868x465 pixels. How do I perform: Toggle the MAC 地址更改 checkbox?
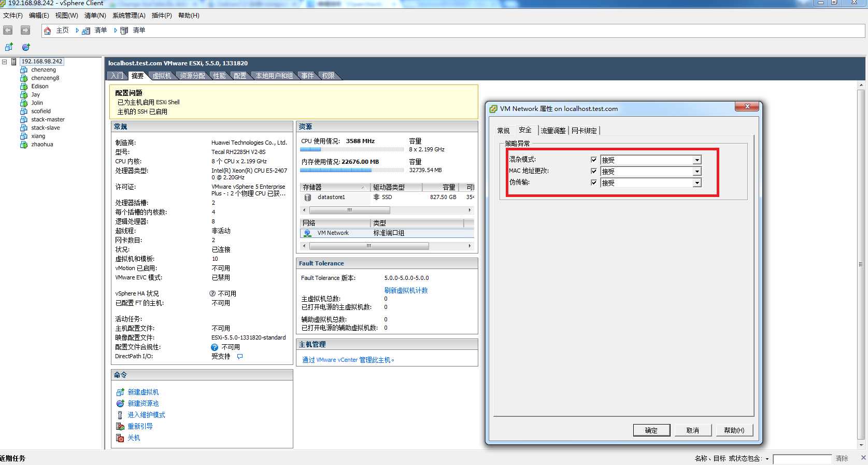point(594,171)
